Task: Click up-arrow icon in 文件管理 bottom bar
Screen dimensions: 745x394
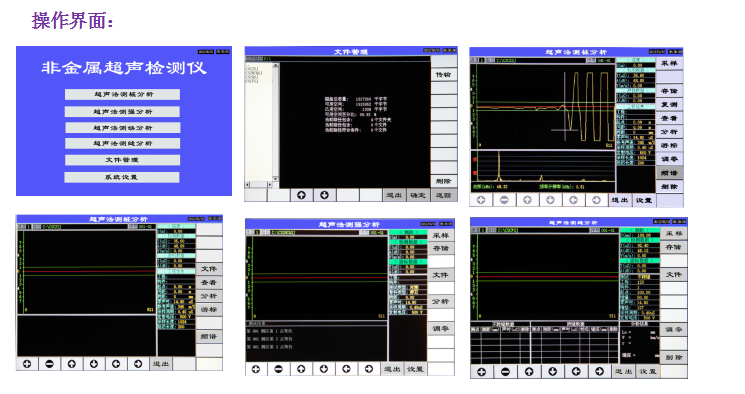Action: (302, 195)
